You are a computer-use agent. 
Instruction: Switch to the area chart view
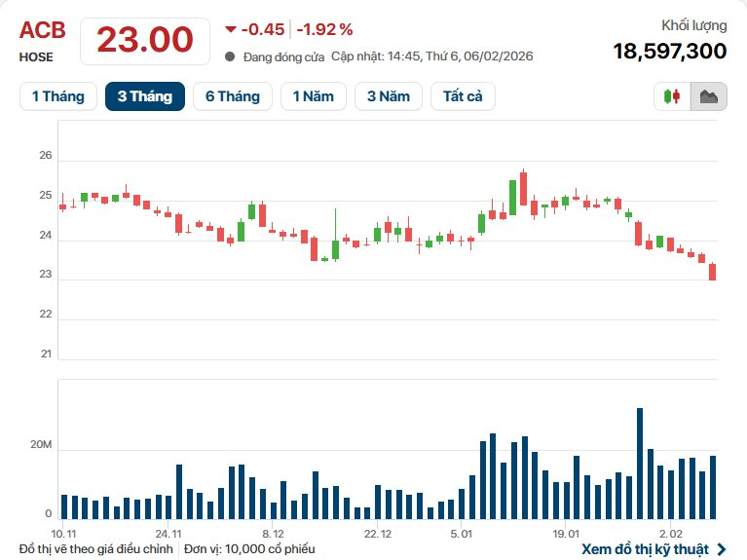coord(709,96)
